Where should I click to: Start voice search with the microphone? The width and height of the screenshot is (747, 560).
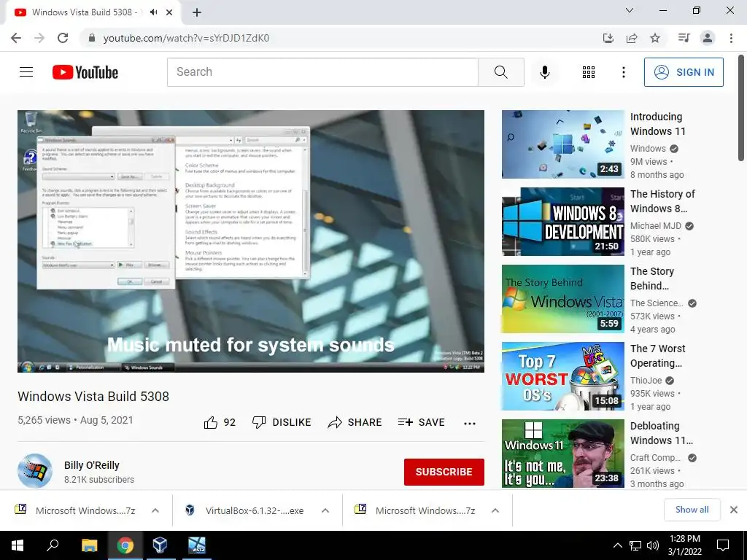coord(544,72)
